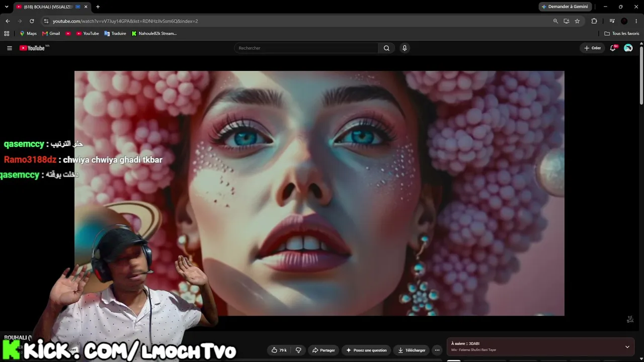
Task: Click the search magnifier button
Action: (386, 48)
